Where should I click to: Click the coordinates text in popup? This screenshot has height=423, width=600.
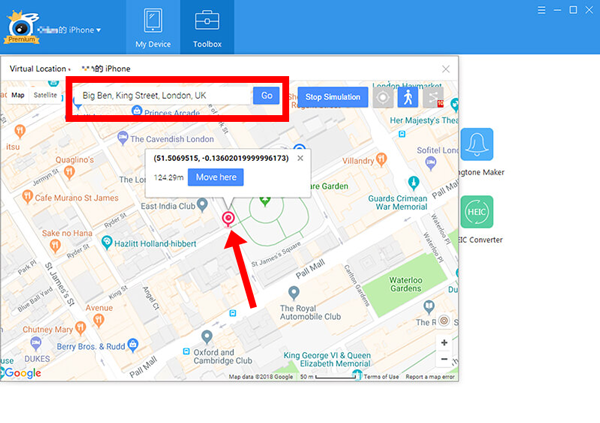pyautogui.click(x=221, y=158)
